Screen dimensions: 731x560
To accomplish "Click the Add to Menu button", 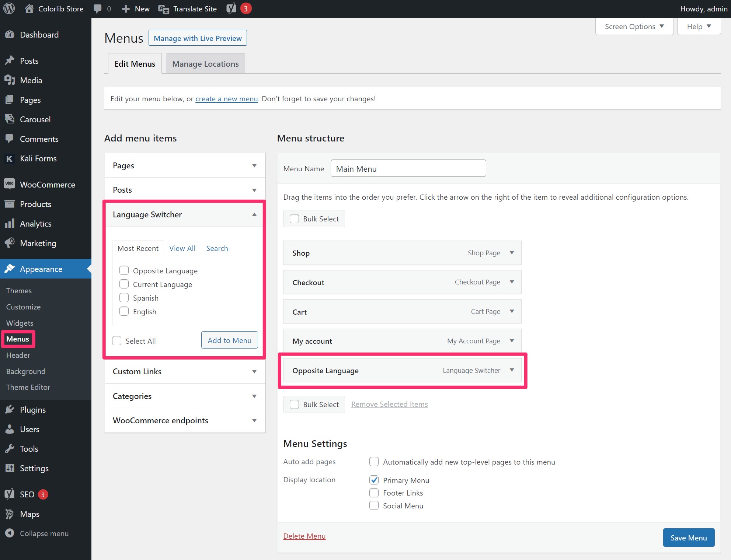I will click(x=229, y=340).
